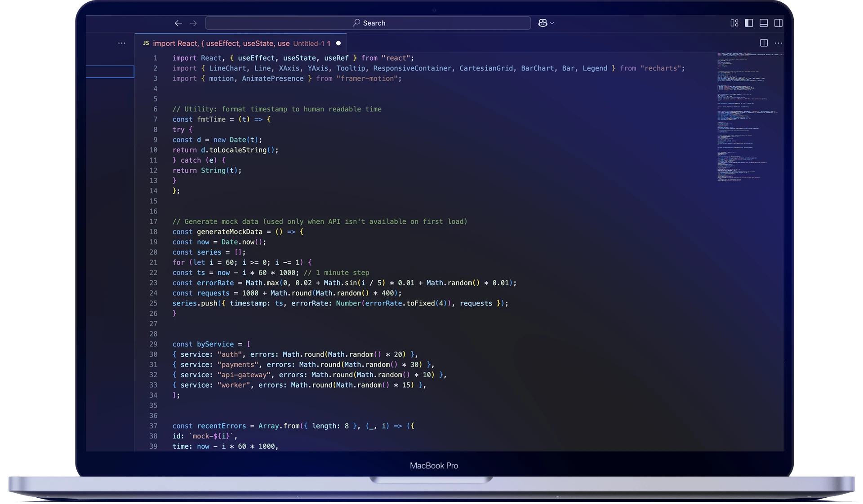This screenshot has height=504, width=863.
Task: Toggle the primary sidebar visibility
Action: pyautogui.click(x=749, y=23)
